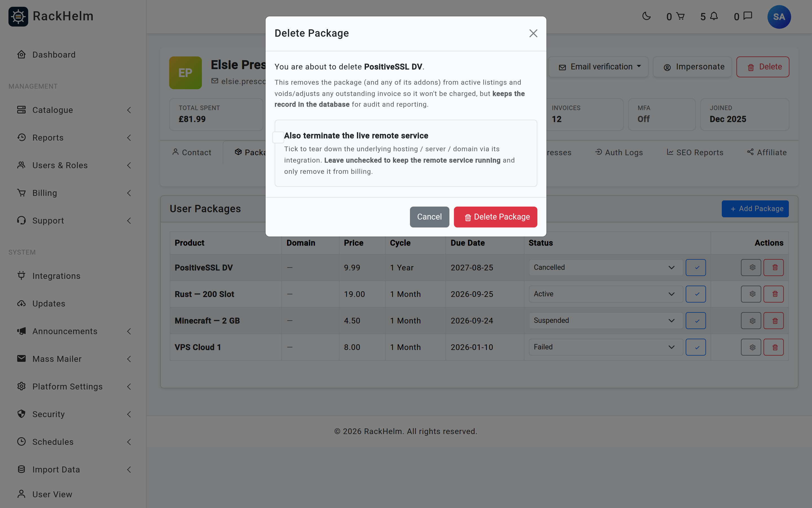Open gear settings for Minecraft — 2 GB
This screenshot has height=508, width=812.
pyautogui.click(x=751, y=321)
